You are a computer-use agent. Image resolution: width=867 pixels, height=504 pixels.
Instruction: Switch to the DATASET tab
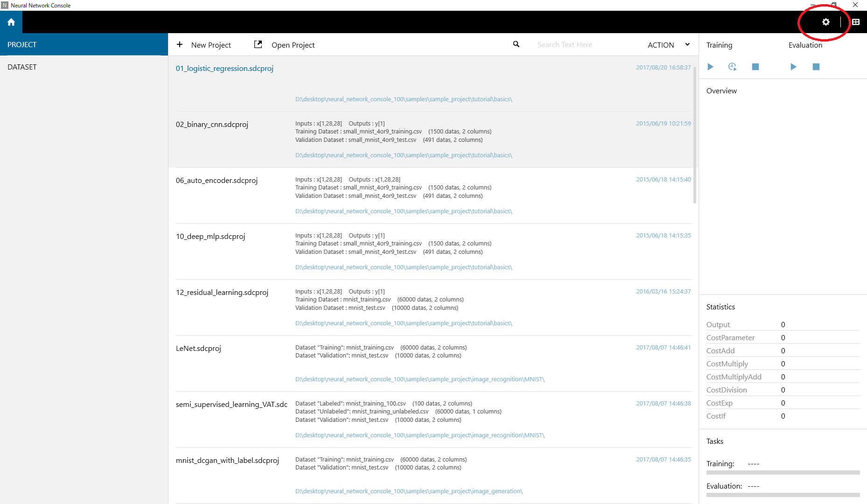click(84, 67)
